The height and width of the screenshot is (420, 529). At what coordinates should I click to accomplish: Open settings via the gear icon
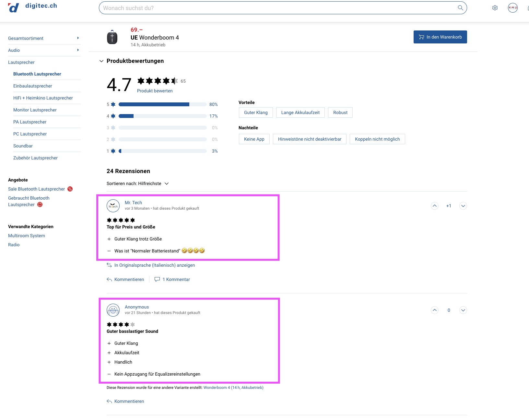[495, 8]
